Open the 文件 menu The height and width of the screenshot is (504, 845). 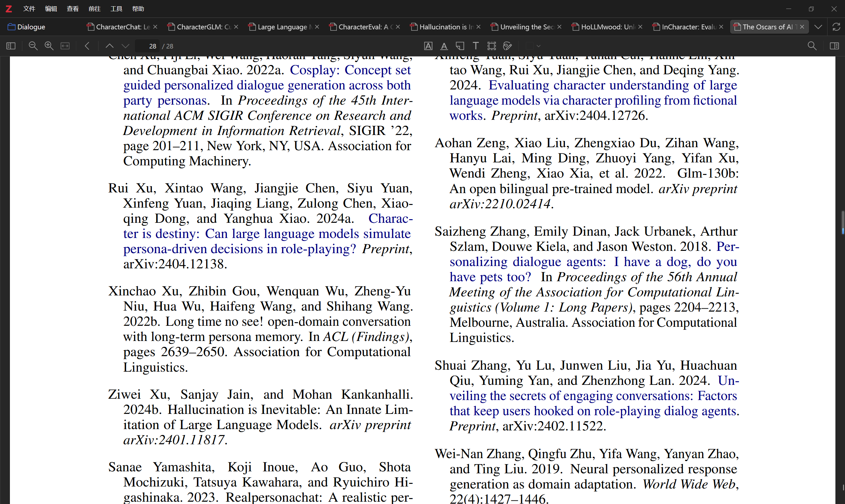pyautogui.click(x=29, y=9)
